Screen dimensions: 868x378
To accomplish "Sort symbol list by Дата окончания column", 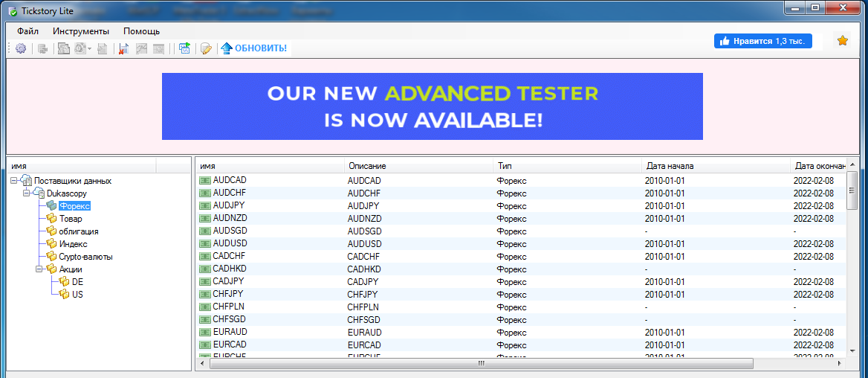I will [x=819, y=166].
